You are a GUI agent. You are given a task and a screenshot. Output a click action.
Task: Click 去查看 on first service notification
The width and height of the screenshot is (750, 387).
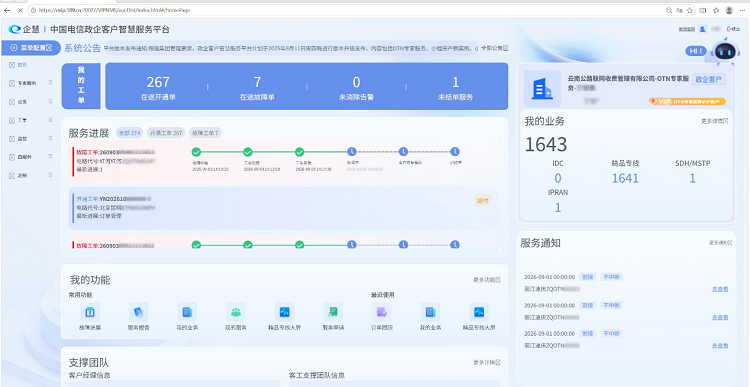point(720,289)
